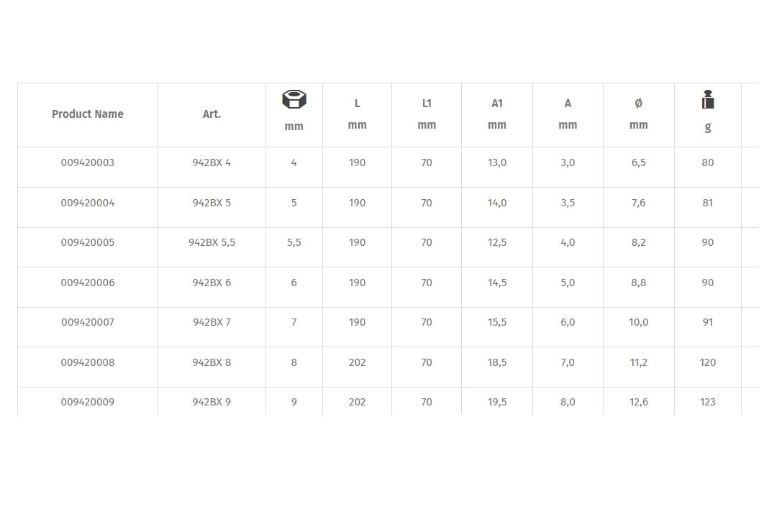Open product 009420003
Image resolution: width=764 pixels, height=532 pixels.
coord(88,163)
